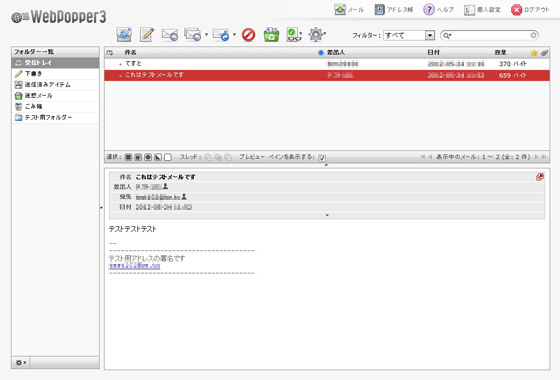The height and width of the screenshot is (380, 560).
Task: Click the green junk mail bin icon
Action: 271,35
